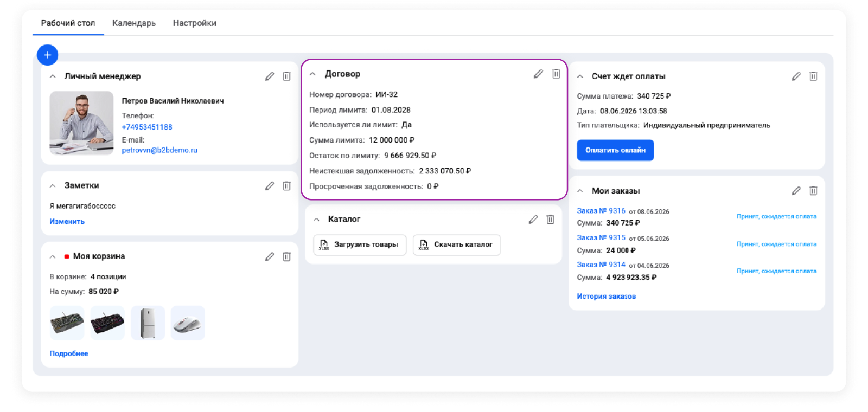This screenshot has height=412, width=868.
Task: Click order sum 24 000 ₽
Action: tap(621, 250)
